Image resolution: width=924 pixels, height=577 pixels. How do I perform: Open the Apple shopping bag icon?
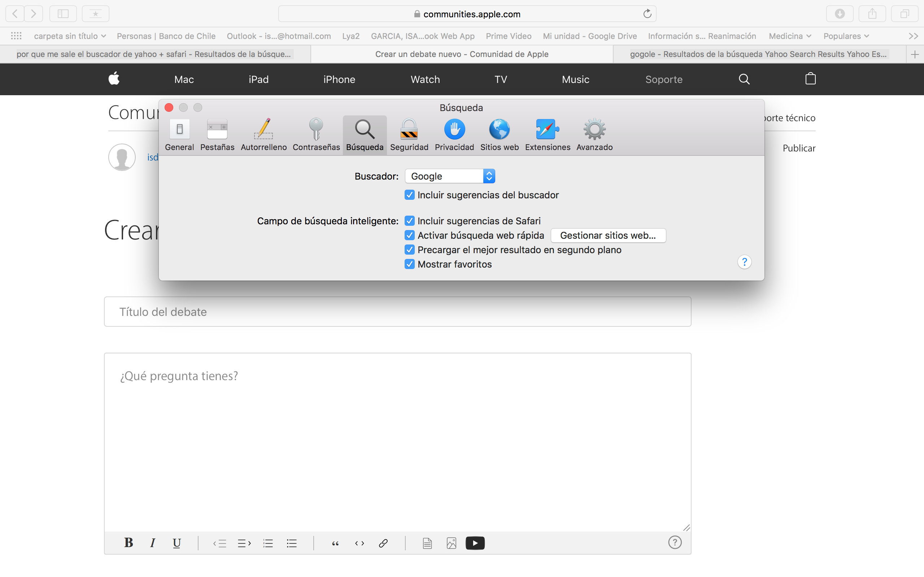tap(810, 79)
